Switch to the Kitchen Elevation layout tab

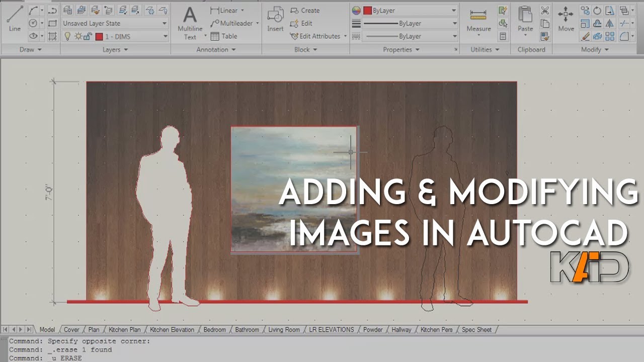172,330
